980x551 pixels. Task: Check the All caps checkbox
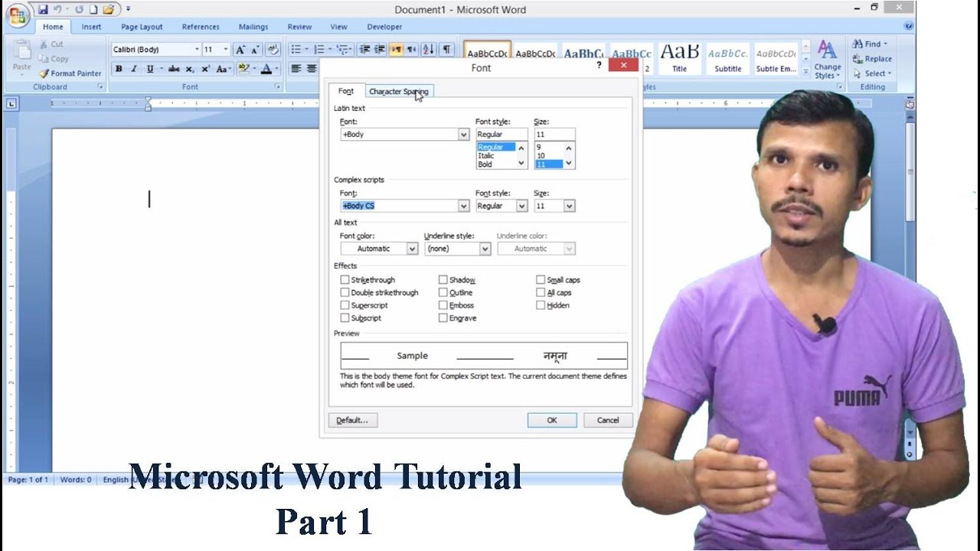coord(541,292)
